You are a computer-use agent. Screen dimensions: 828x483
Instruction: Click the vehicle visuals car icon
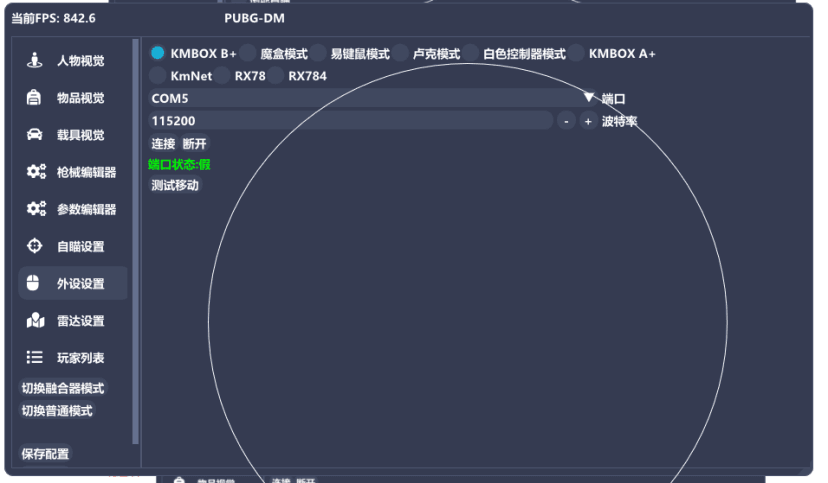pyautogui.click(x=34, y=135)
